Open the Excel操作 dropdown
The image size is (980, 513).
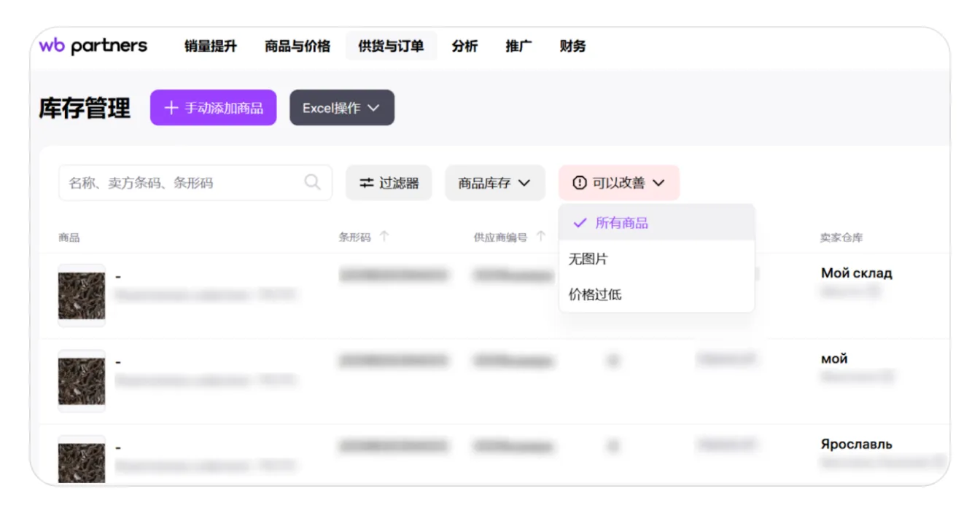pyautogui.click(x=341, y=108)
